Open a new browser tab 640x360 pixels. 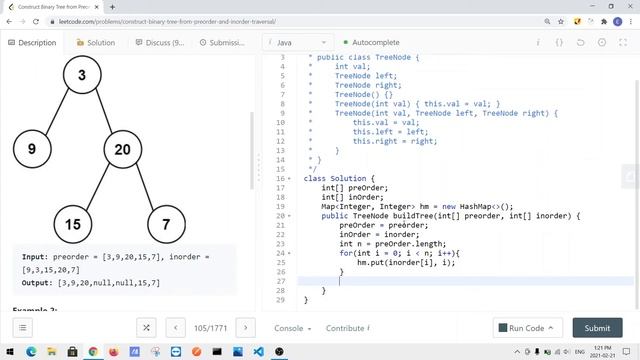112,7
